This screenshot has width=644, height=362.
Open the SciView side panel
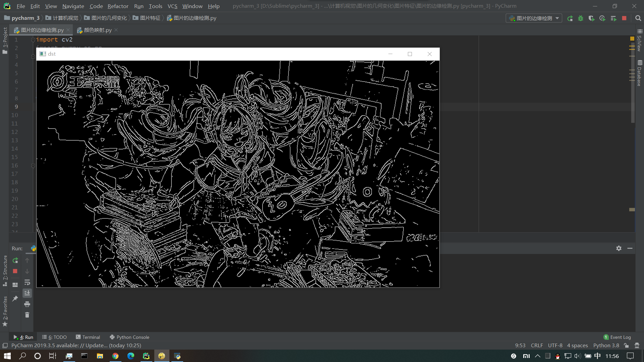640,40
